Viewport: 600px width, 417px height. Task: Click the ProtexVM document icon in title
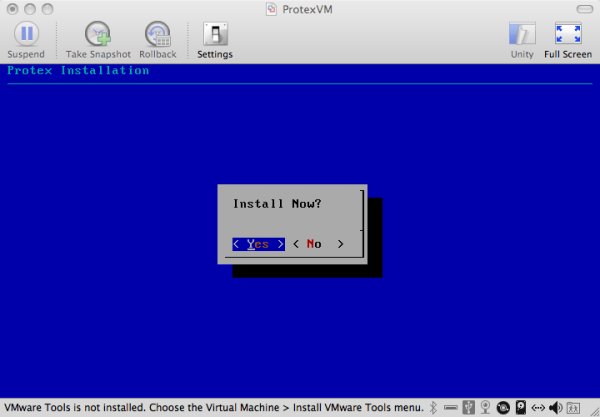tap(271, 9)
